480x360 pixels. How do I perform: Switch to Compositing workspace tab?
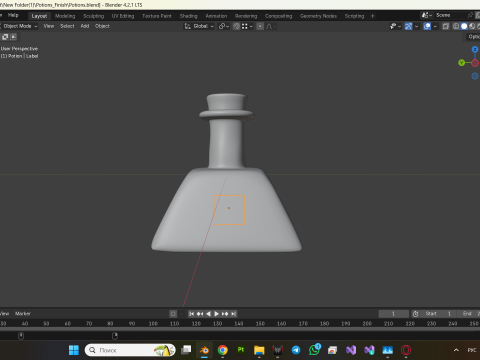point(279,16)
